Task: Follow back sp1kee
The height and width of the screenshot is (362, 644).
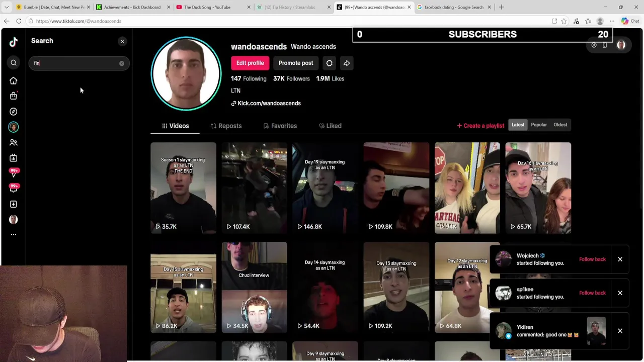Action: pyautogui.click(x=592, y=293)
